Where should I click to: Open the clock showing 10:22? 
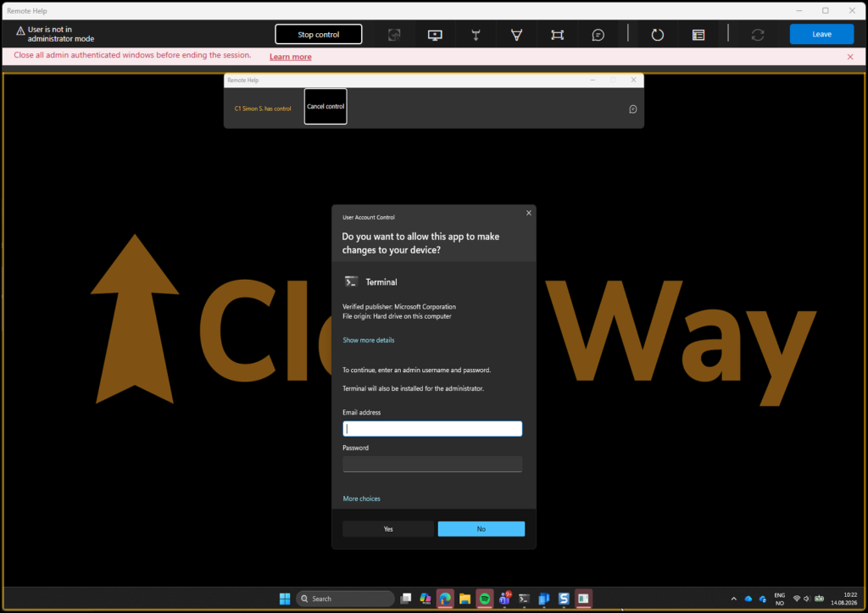843,599
